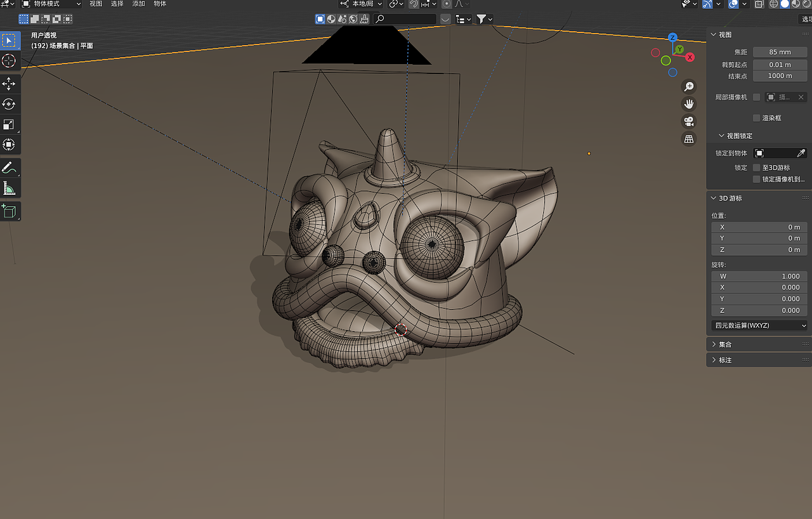Select the Measure tool
The width and height of the screenshot is (812, 519).
[9, 188]
